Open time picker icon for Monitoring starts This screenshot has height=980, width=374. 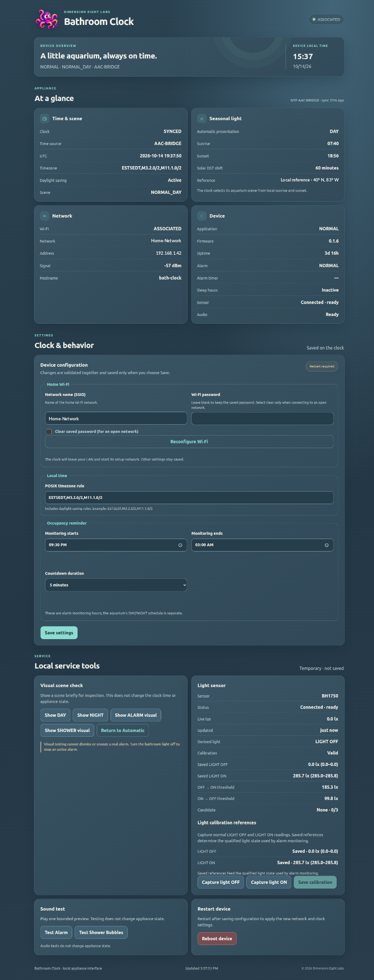pos(180,545)
